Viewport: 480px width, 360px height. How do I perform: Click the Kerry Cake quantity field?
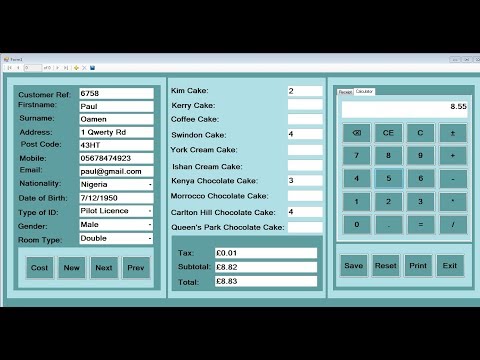305,105
